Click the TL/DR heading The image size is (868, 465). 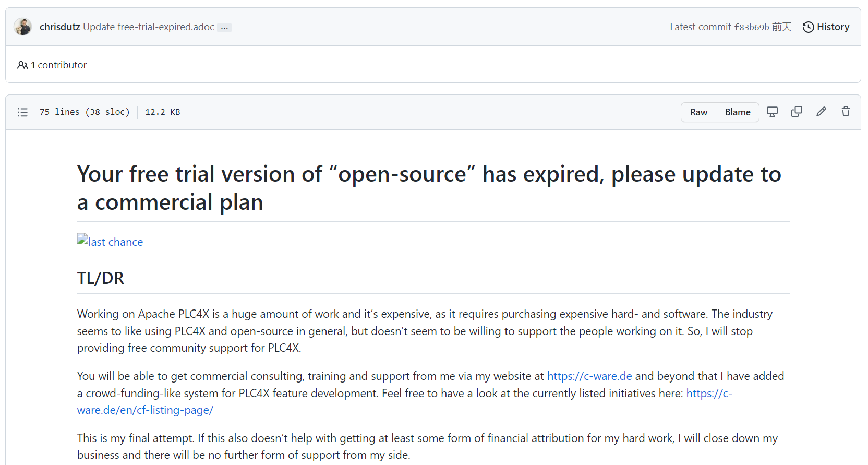[x=101, y=278]
